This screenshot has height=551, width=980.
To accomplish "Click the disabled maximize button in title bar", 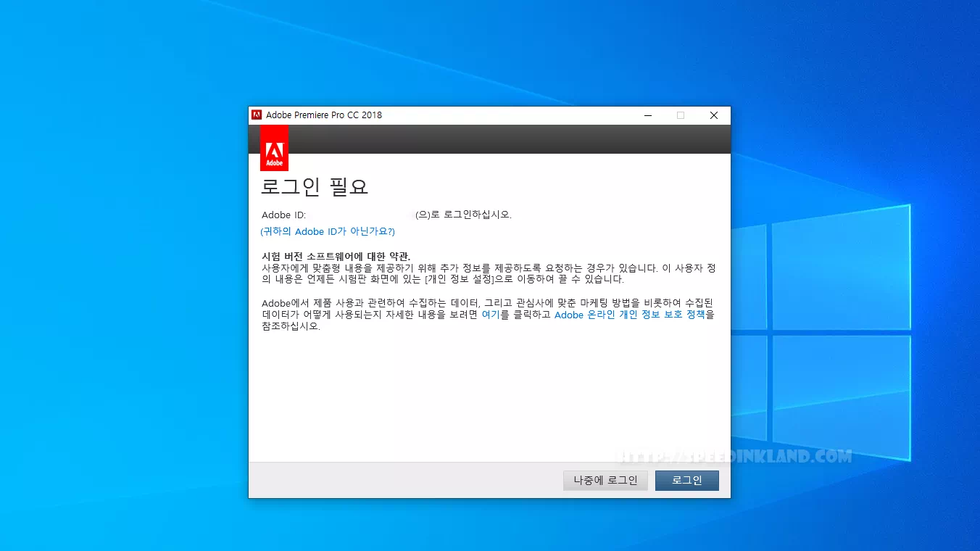I will [x=681, y=115].
